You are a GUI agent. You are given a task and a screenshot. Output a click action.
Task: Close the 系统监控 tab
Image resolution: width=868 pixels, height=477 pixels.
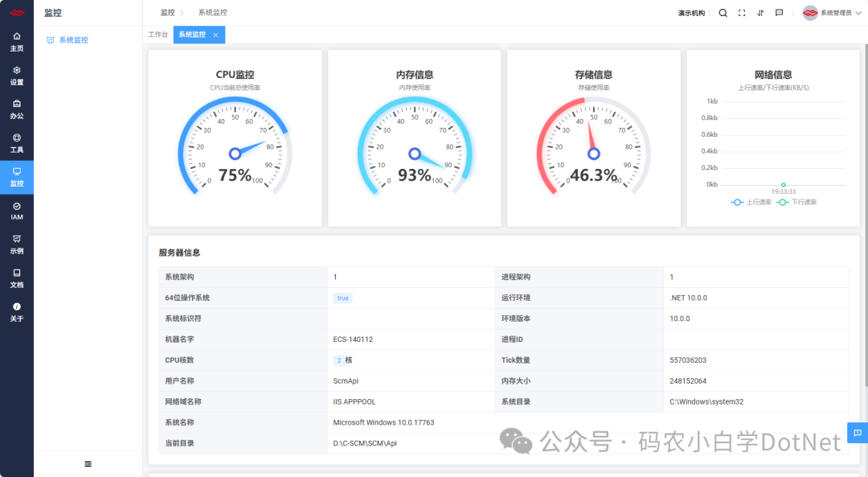coord(216,35)
